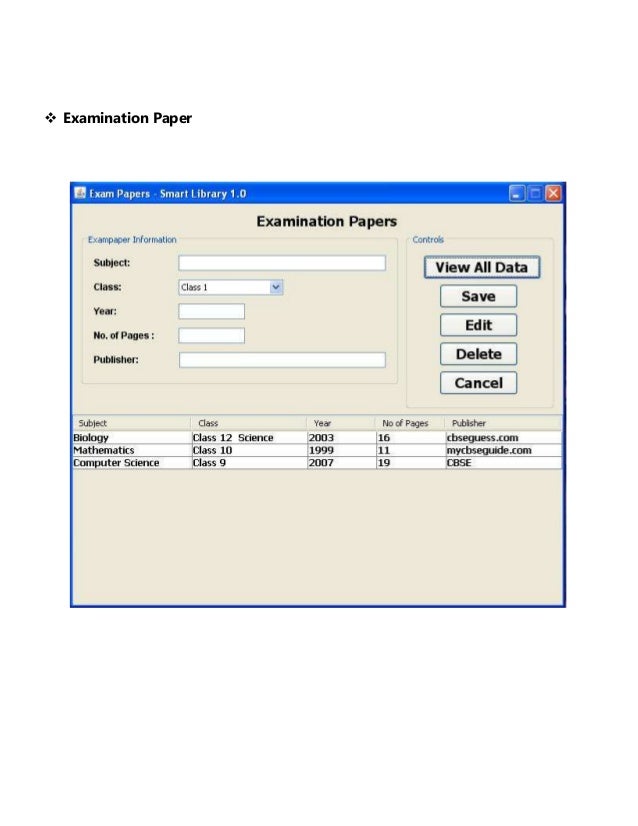Click the Java icon in the title bar

tap(80, 193)
